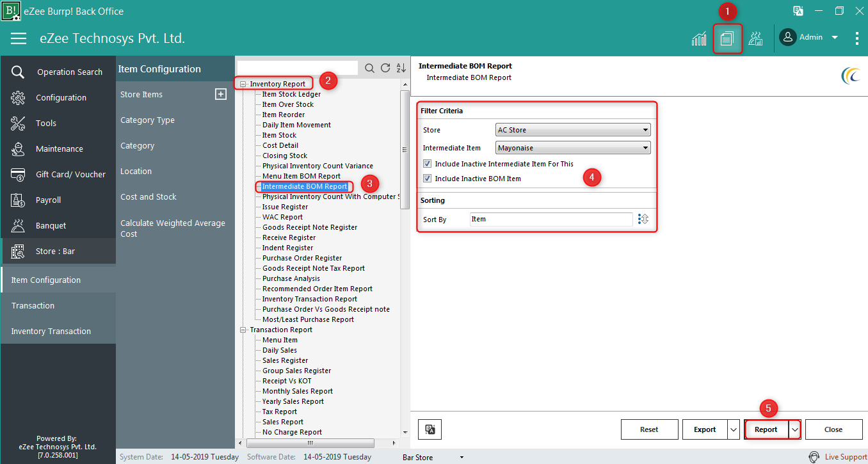Click the Gift Card/ Voucher icon
Image resolution: width=868 pixels, height=464 pixels.
point(18,174)
